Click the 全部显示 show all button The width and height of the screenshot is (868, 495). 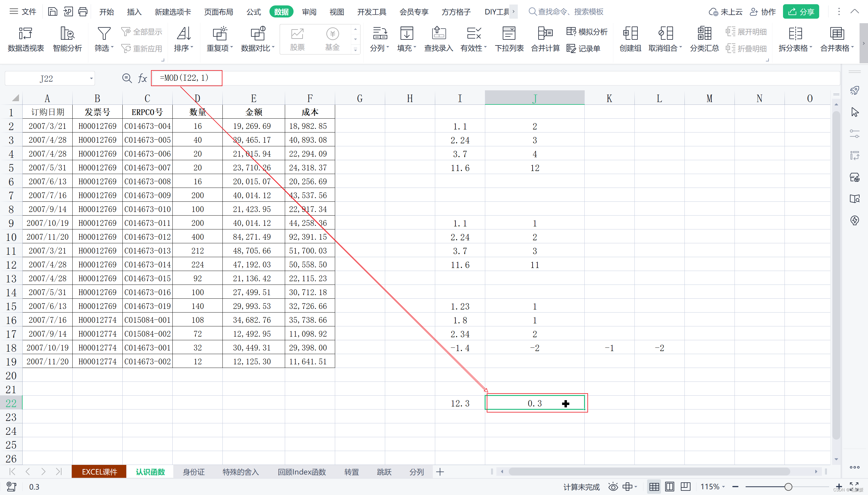pyautogui.click(x=142, y=32)
